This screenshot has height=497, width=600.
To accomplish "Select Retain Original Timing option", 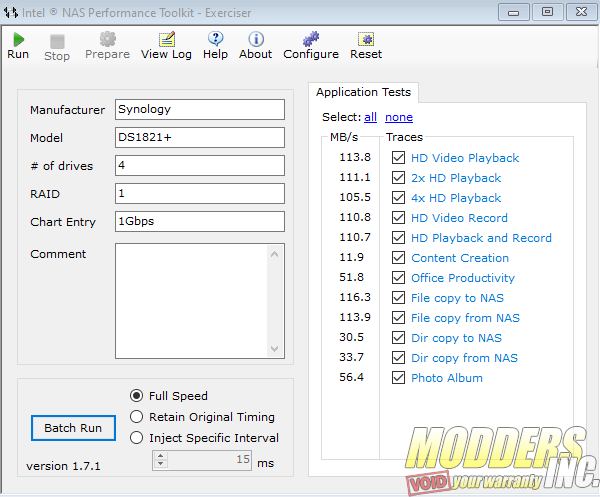I will [137, 417].
